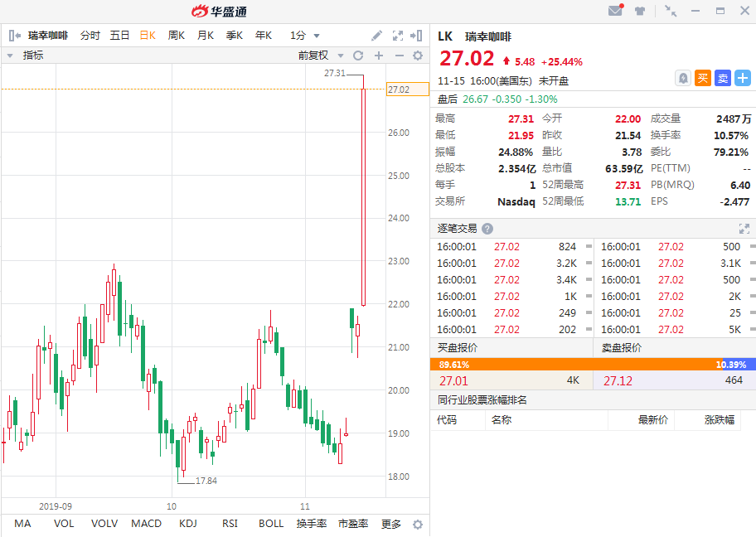The height and width of the screenshot is (537, 756).
Task: Select the 季K chart tab
Action: (x=235, y=36)
